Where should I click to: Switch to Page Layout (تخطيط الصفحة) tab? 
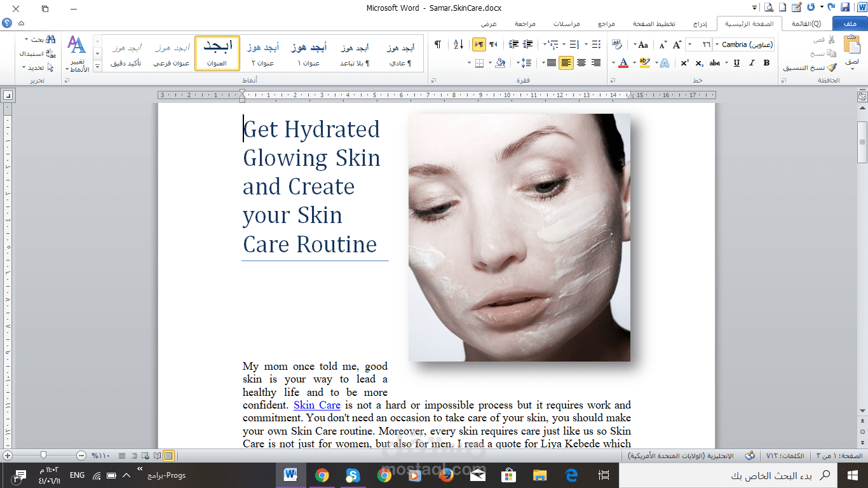(x=654, y=24)
